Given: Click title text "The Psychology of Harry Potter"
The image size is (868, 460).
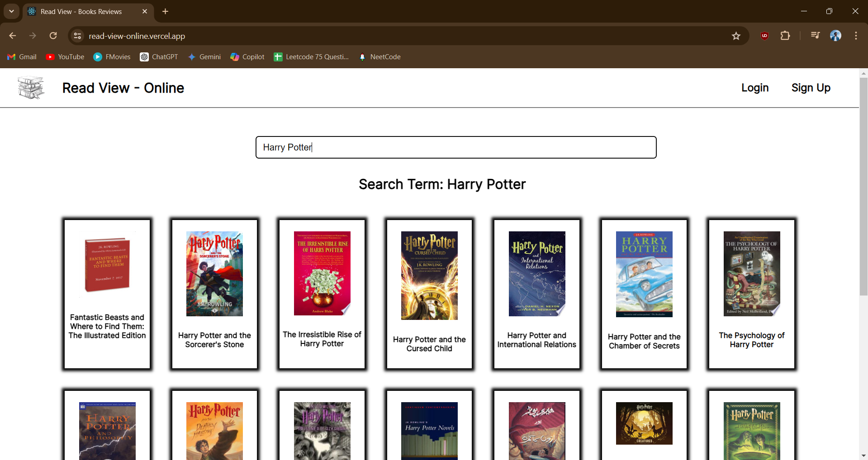Looking at the screenshot, I should point(752,340).
